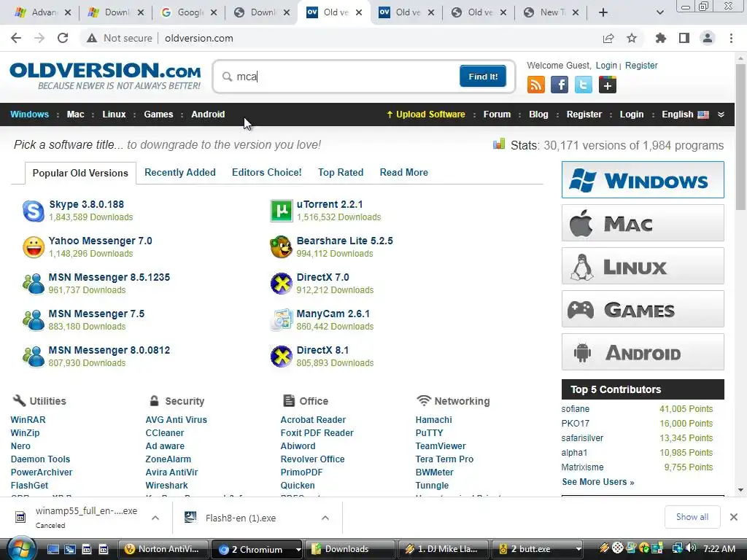Screen dimensions: 747x560
Task: Click the Yahoo Messenger smiley icon
Action: coord(34,247)
